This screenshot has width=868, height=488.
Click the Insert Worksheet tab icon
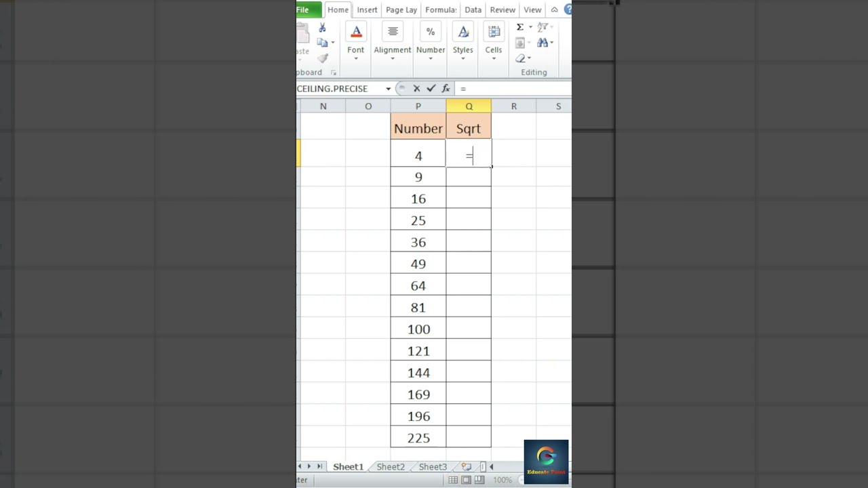467,466
